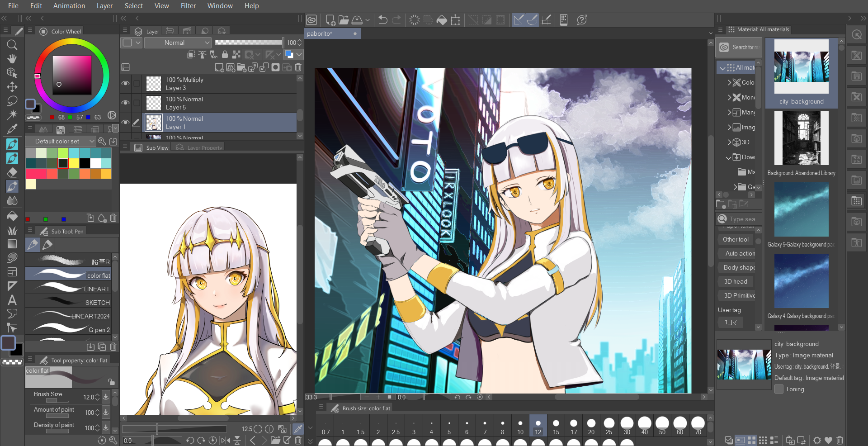The width and height of the screenshot is (868, 446).
Task: Collapse the Download folder
Action: 728,157
